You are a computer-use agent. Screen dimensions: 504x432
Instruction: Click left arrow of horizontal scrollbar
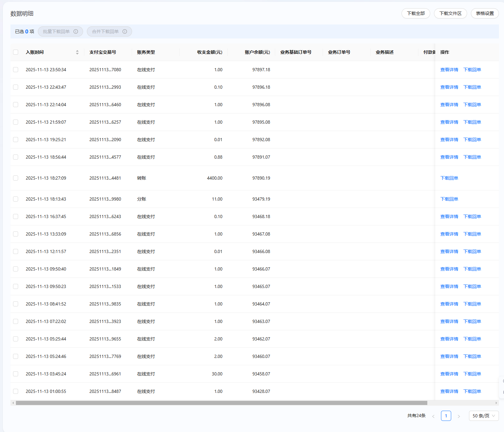pos(13,403)
